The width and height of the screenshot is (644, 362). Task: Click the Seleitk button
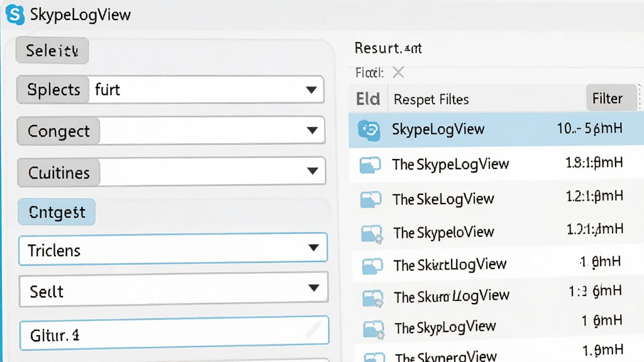(x=52, y=50)
